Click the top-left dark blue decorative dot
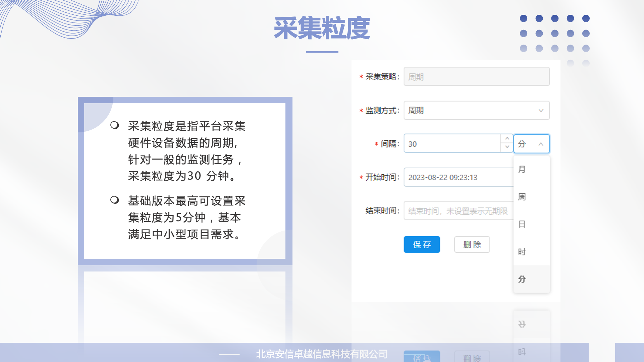This screenshot has height=362, width=644. click(x=523, y=18)
